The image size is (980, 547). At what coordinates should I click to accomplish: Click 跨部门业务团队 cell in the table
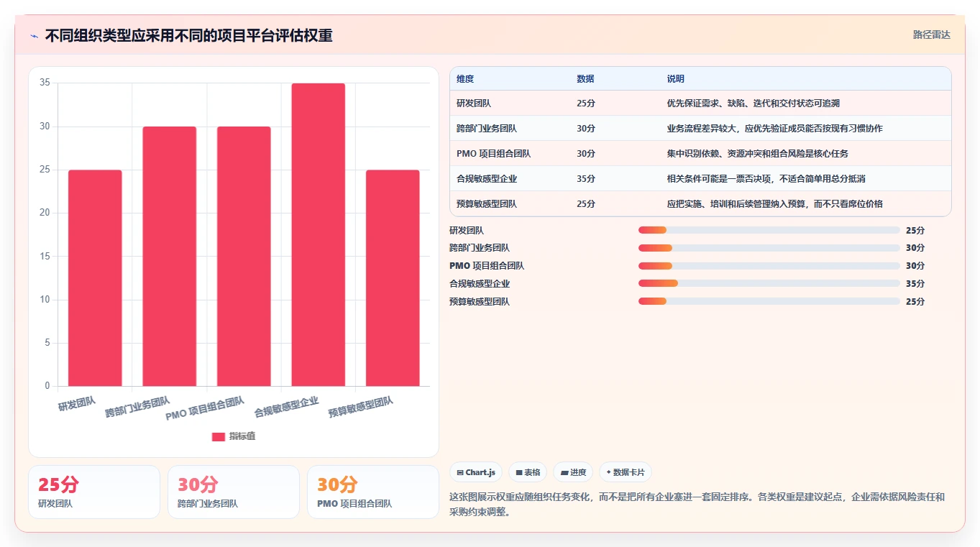(x=487, y=129)
